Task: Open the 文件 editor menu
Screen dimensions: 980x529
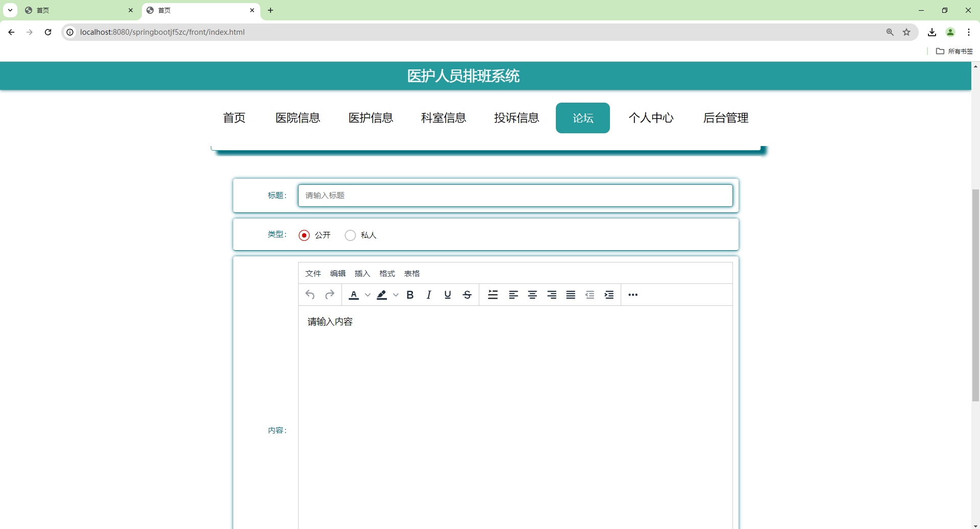Action: (x=313, y=274)
